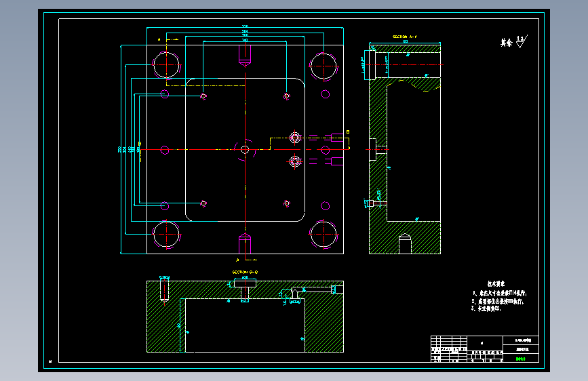The width and height of the screenshot is (588, 381).
Task: Pick the lower-left large guide pin hole
Action: [x=167, y=234]
